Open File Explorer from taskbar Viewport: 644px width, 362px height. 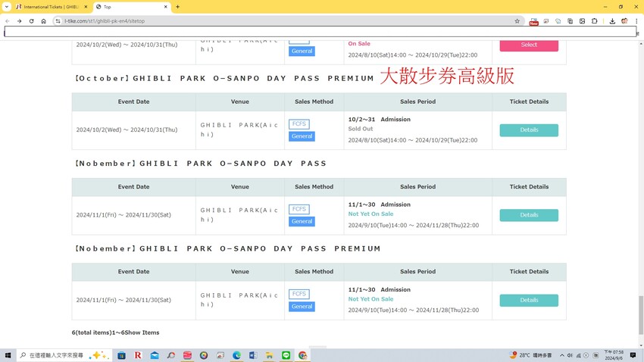(270, 355)
